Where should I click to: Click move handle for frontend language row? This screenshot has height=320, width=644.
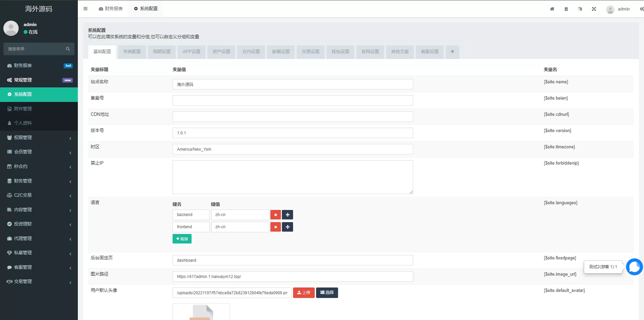click(287, 227)
